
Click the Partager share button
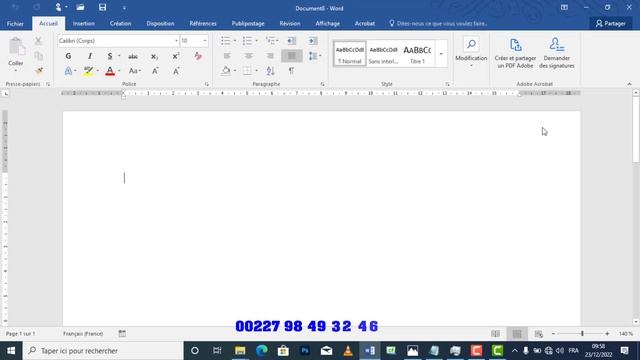pos(611,24)
